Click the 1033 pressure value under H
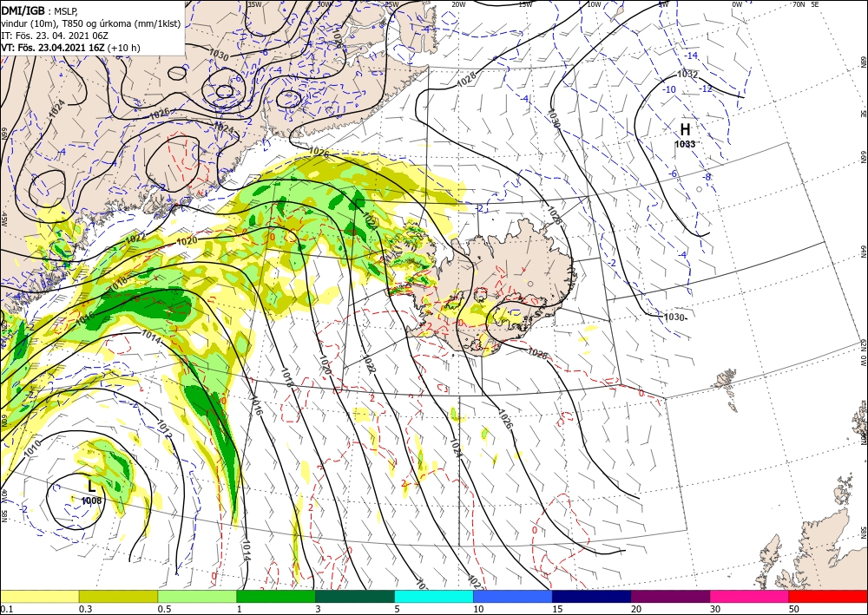 coord(685,144)
